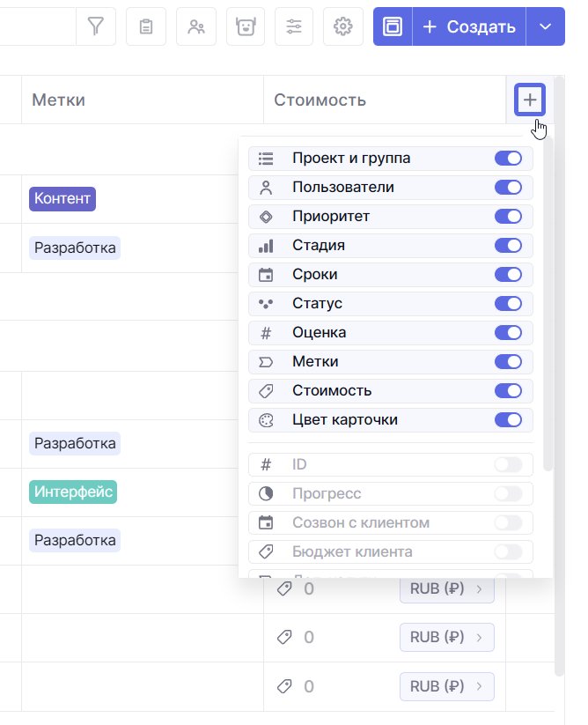Expand the Создать button dropdown arrow

click(x=545, y=27)
